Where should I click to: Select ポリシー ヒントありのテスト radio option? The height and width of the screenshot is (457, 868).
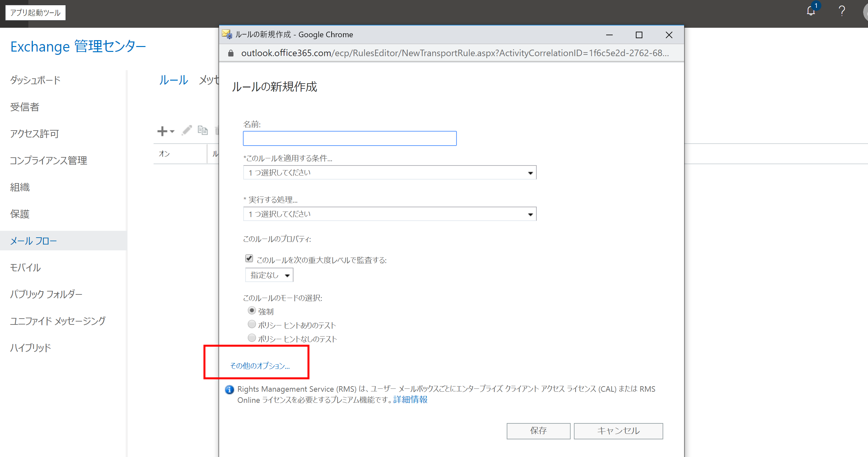tap(252, 324)
